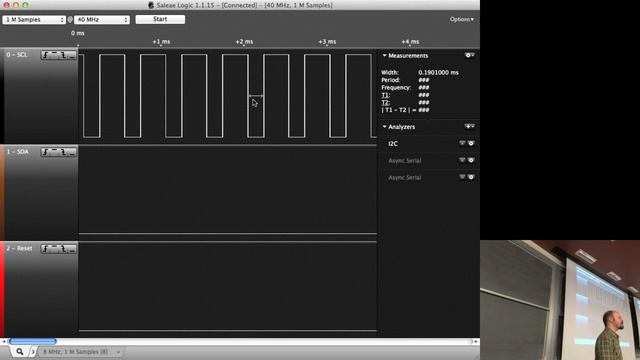This screenshot has width=640, height=360.
Task: Click the +4 ms timeline marker
Action: [x=410, y=42]
